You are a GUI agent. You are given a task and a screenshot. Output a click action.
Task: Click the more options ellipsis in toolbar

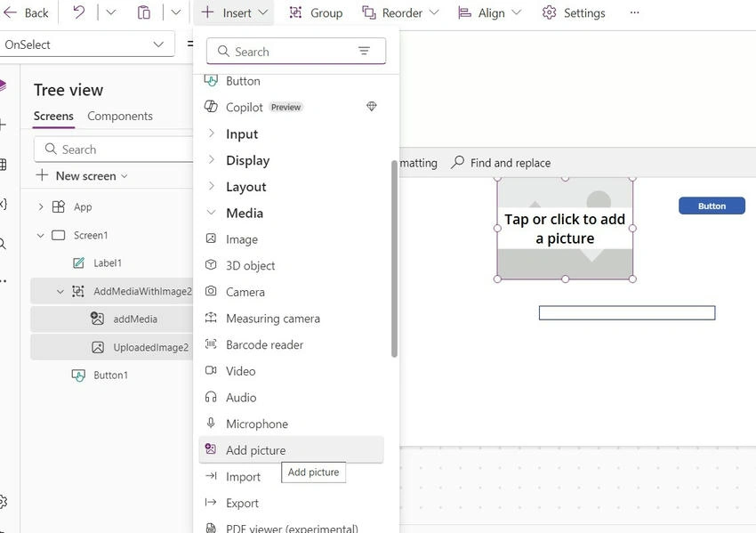click(x=634, y=13)
